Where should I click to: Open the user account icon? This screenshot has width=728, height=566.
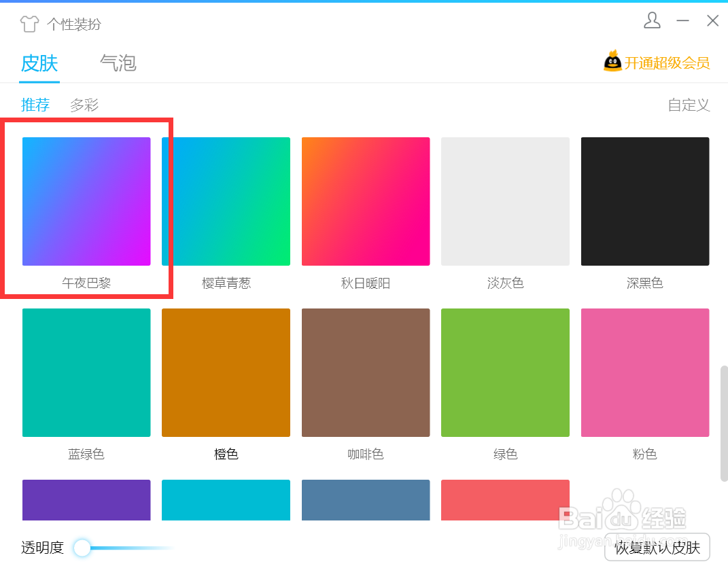pos(652,20)
